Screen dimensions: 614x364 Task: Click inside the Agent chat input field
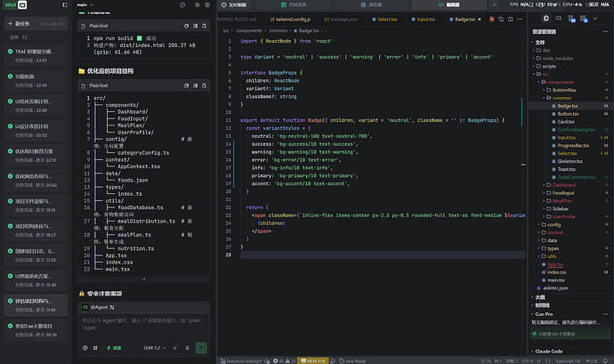144,325
